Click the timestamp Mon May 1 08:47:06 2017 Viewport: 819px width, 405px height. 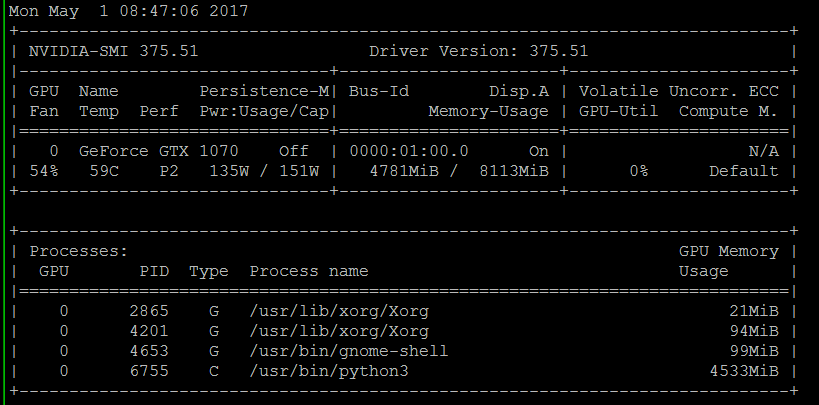tap(129, 12)
